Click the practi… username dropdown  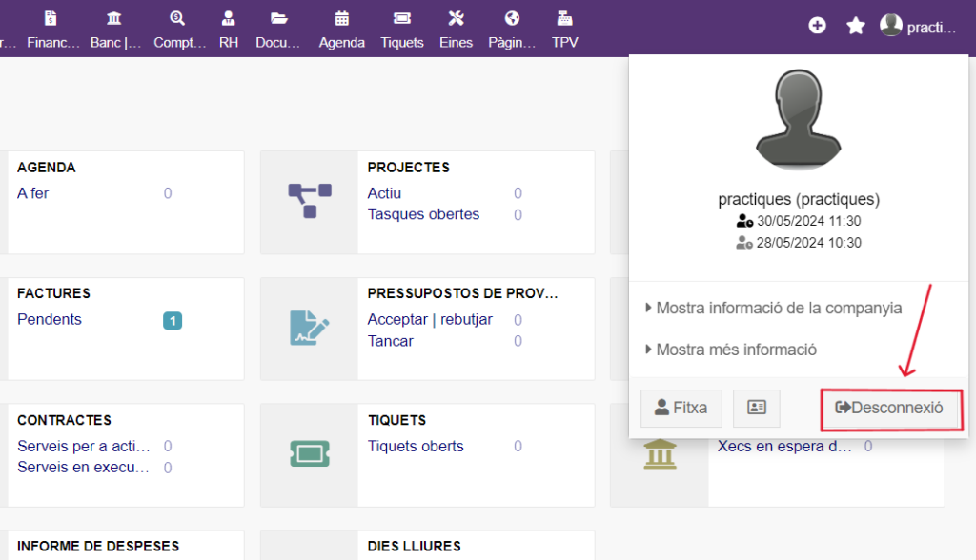click(x=931, y=28)
